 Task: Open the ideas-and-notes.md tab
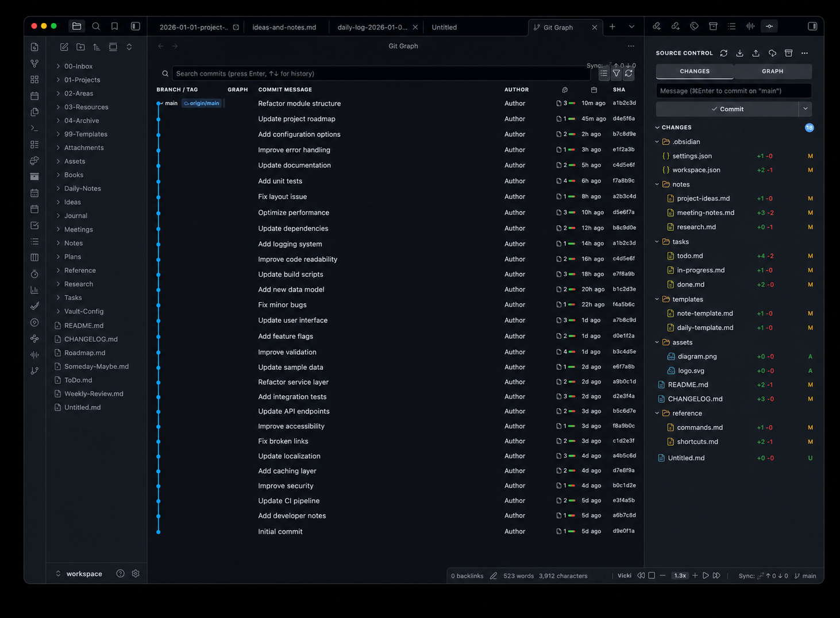pos(284,27)
